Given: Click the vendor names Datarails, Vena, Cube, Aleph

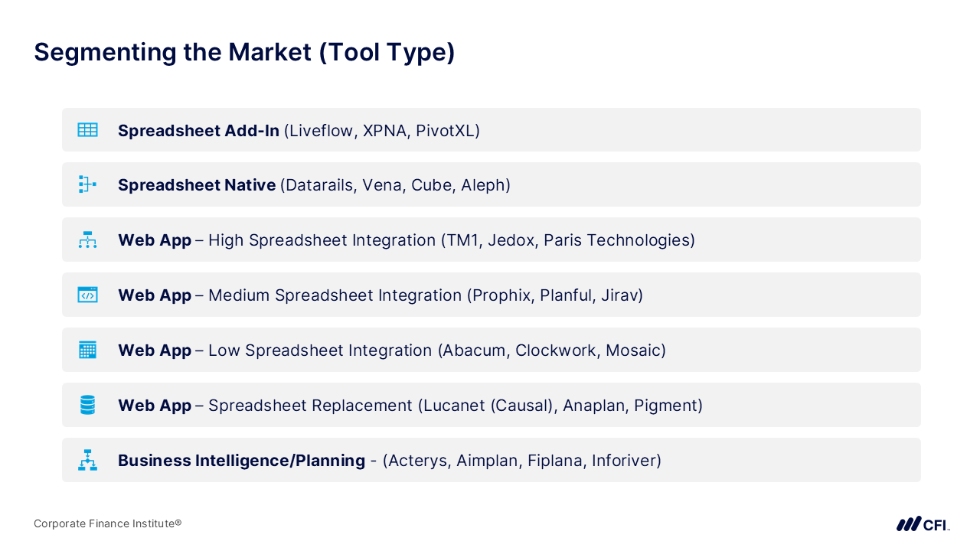Looking at the screenshot, I should point(395,185).
